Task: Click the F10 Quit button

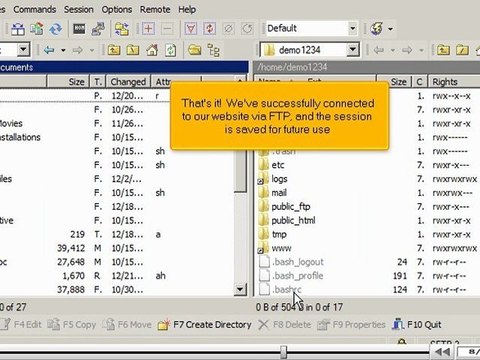Action: click(x=417, y=324)
